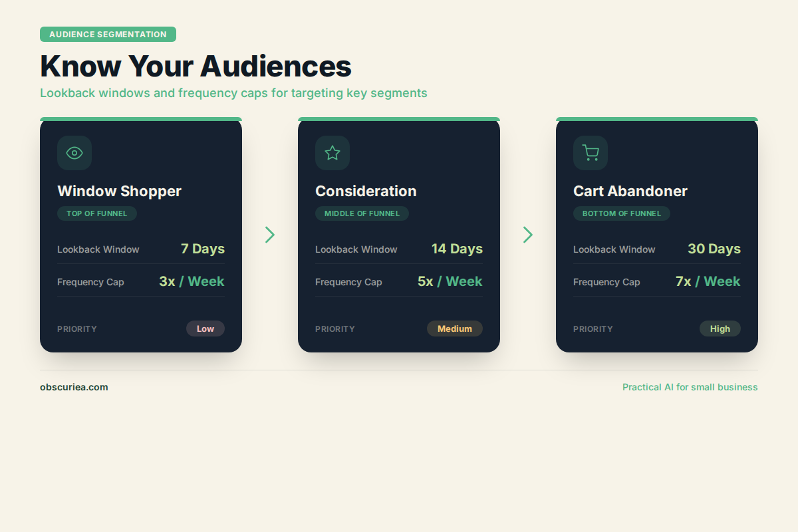Click the AUDIENCE SEGMENTATION badge
Viewport: 798px width, 532px height.
pyautogui.click(x=108, y=34)
